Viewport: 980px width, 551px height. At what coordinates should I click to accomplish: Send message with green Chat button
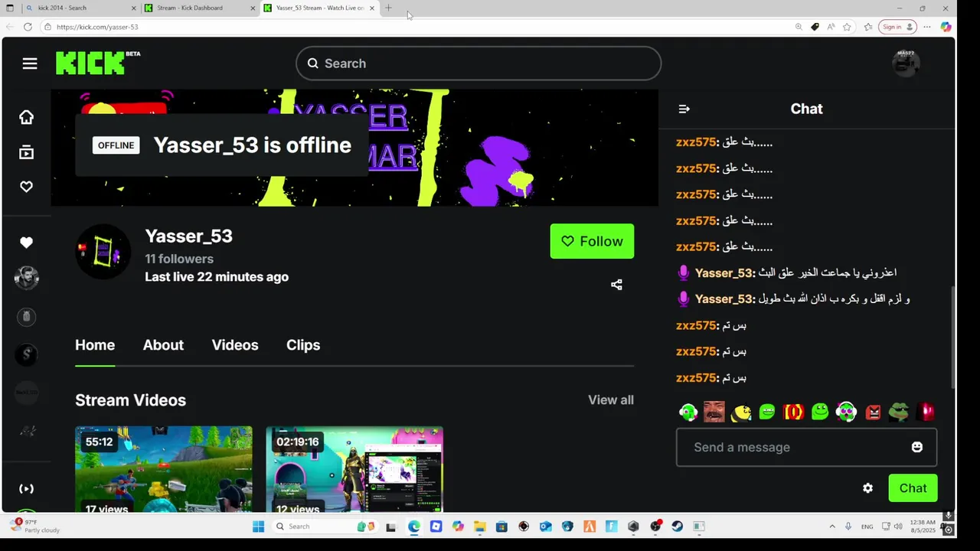point(913,488)
